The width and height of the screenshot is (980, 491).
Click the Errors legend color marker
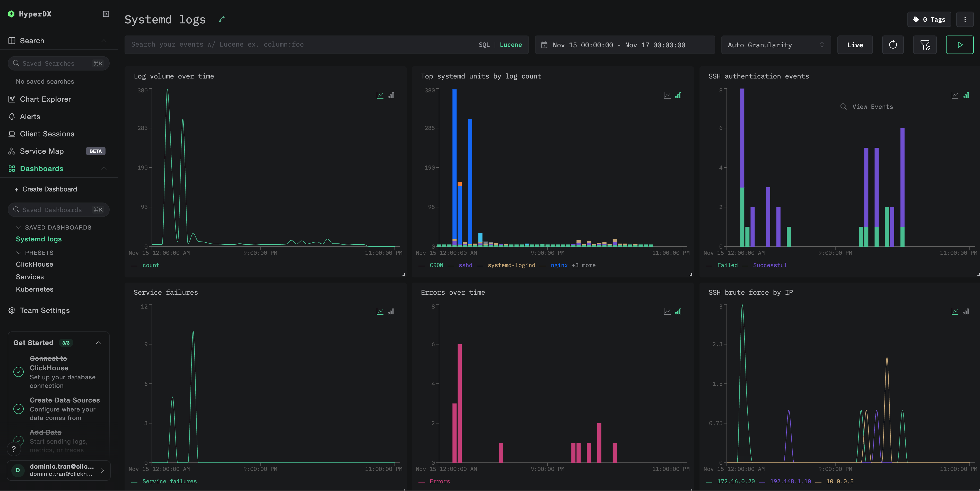[422, 481]
